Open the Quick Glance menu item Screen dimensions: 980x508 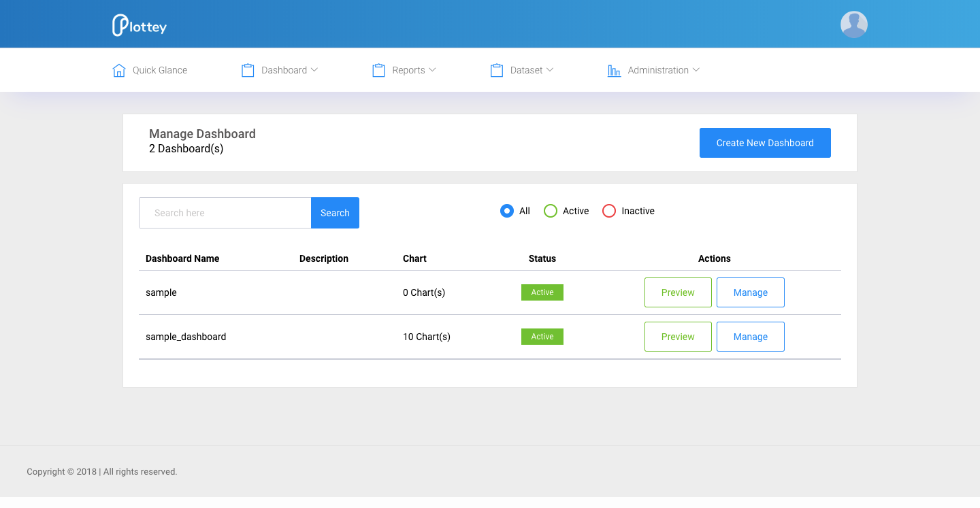(160, 69)
